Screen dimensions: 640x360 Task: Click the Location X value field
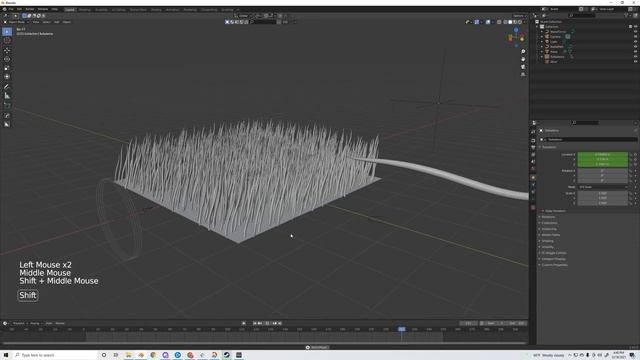[x=602, y=155]
